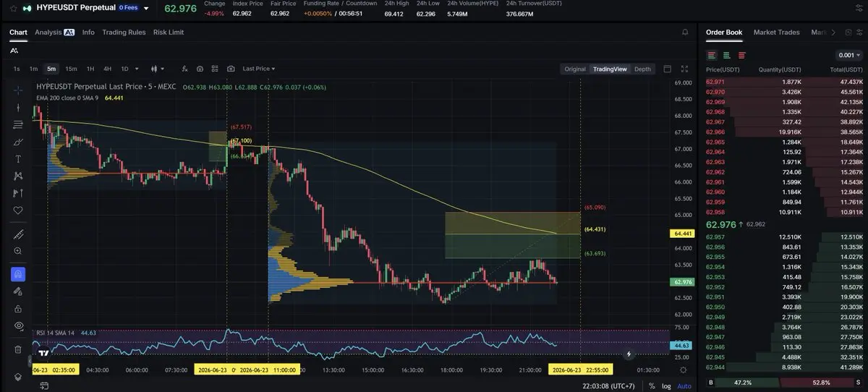The image size is (868, 392).
Task: Switch to Market Trades tab
Action: pyautogui.click(x=776, y=33)
